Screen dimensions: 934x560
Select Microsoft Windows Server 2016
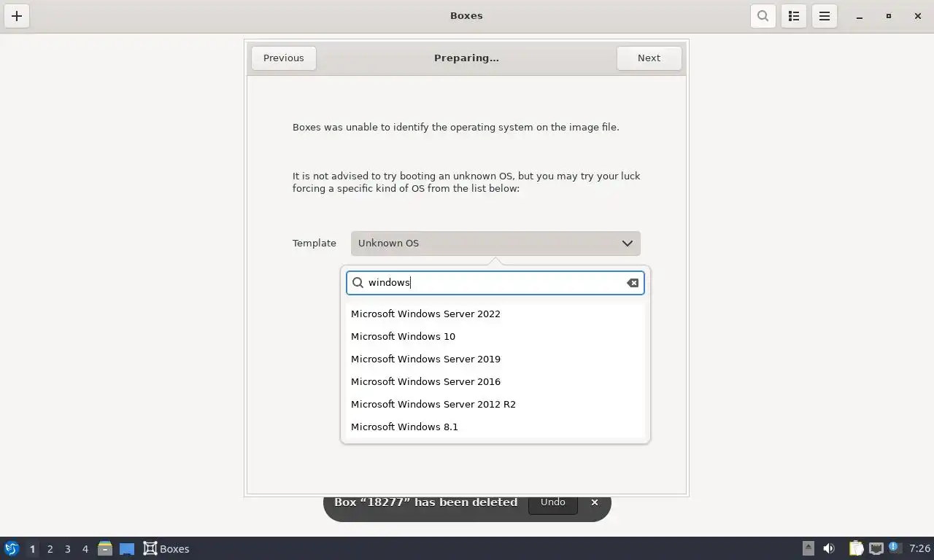(x=495, y=382)
